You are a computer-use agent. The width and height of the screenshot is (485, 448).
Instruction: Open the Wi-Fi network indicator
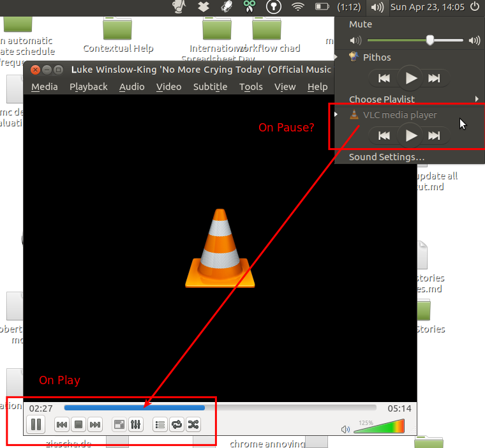click(297, 7)
